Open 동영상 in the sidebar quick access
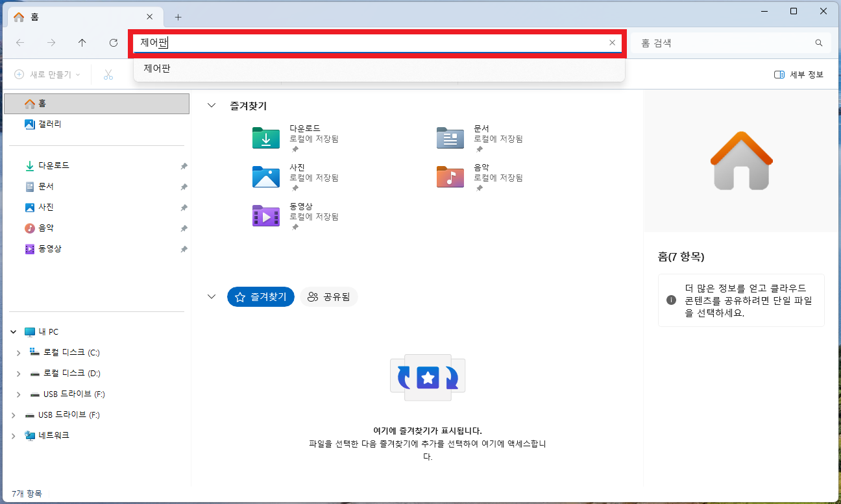841x504 pixels. click(97, 248)
